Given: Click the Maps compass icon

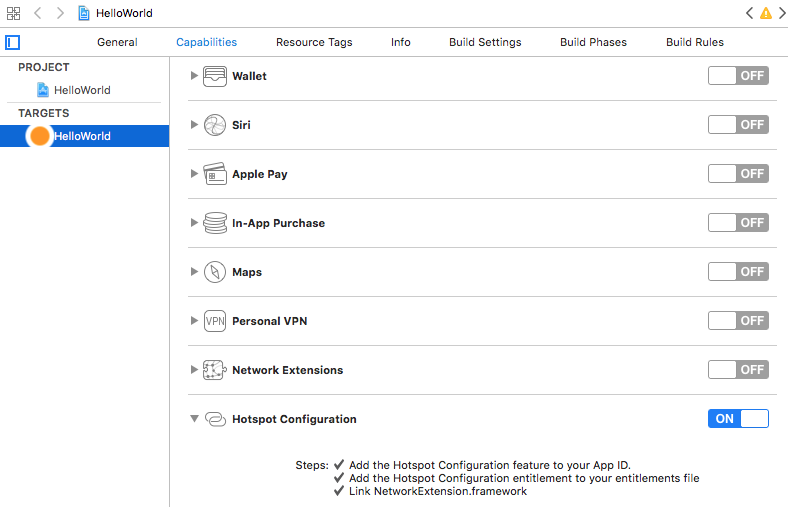Looking at the screenshot, I should click(215, 272).
